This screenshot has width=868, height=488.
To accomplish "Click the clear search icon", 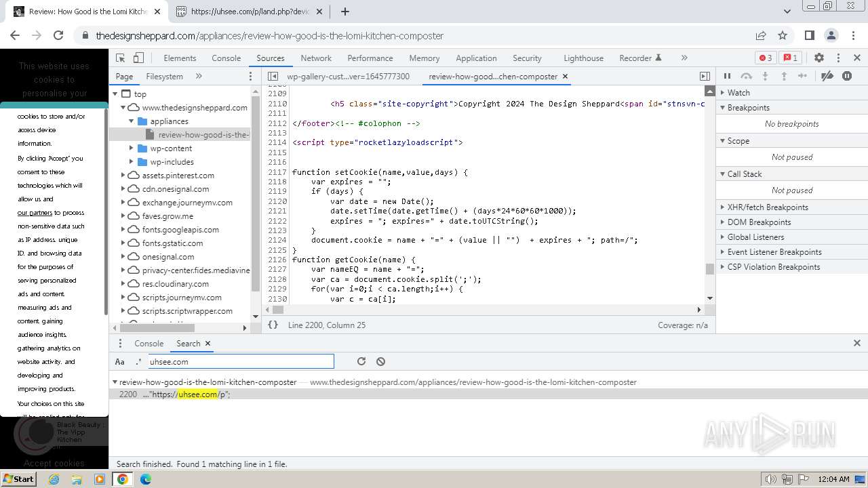I will pos(380,362).
